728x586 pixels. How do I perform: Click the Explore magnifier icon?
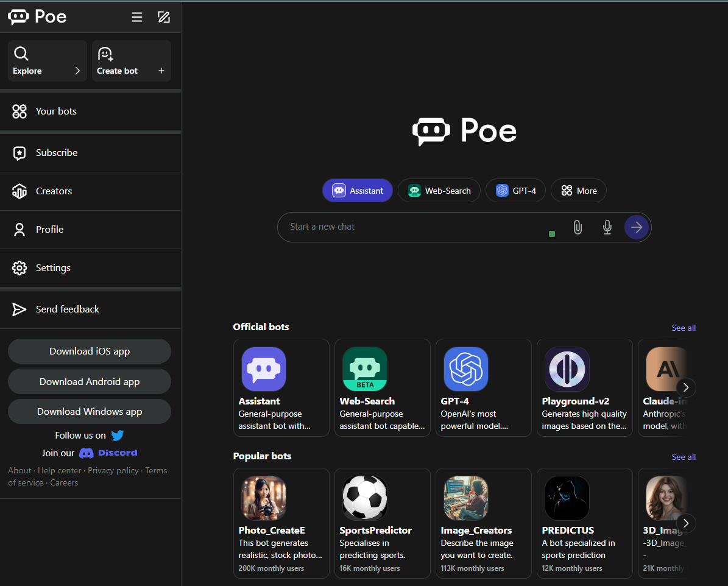(x=21, y=54)
